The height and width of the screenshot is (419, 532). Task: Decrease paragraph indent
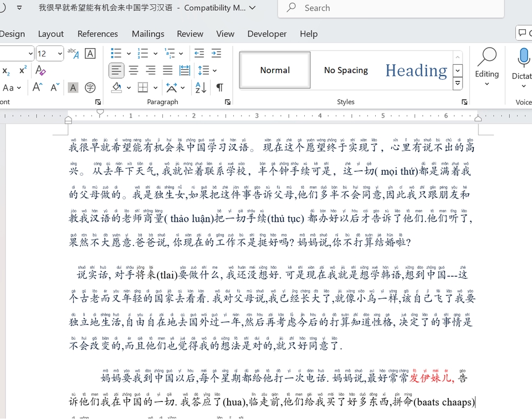point(199,53)
